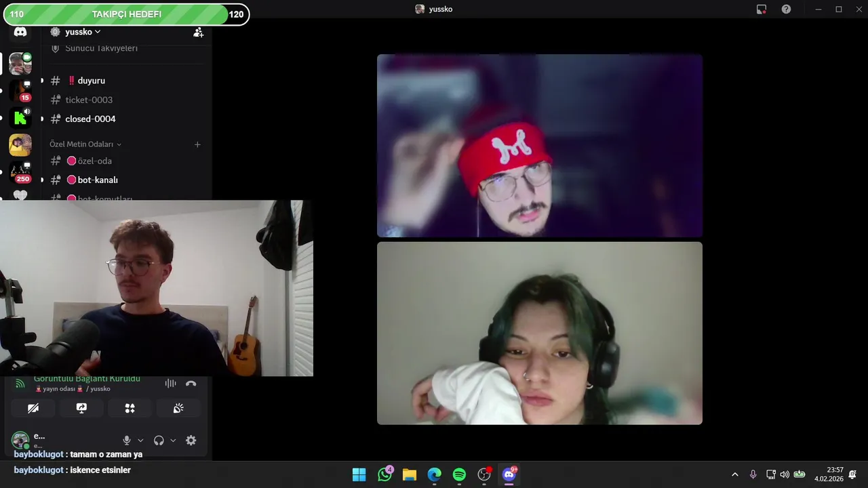
Task: Open File Explorer from the taskbar
Action: tap(410, 474)
